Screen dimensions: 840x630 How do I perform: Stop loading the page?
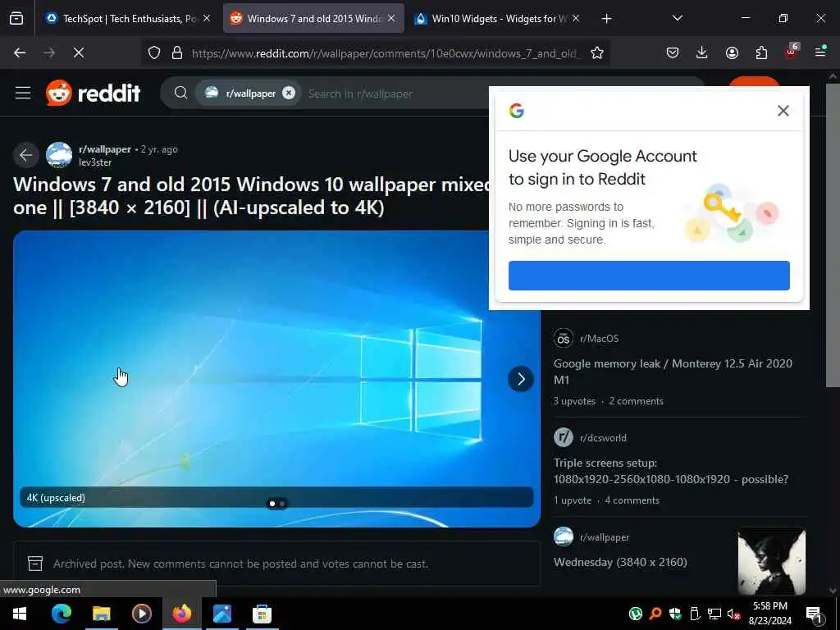[78, 52]
